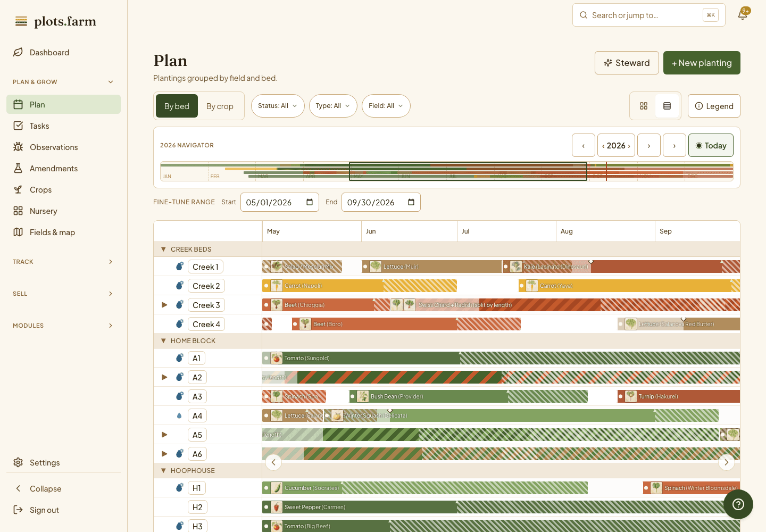
Task: Open the Type: All filter dropdown
Action: tap(333, 106)
